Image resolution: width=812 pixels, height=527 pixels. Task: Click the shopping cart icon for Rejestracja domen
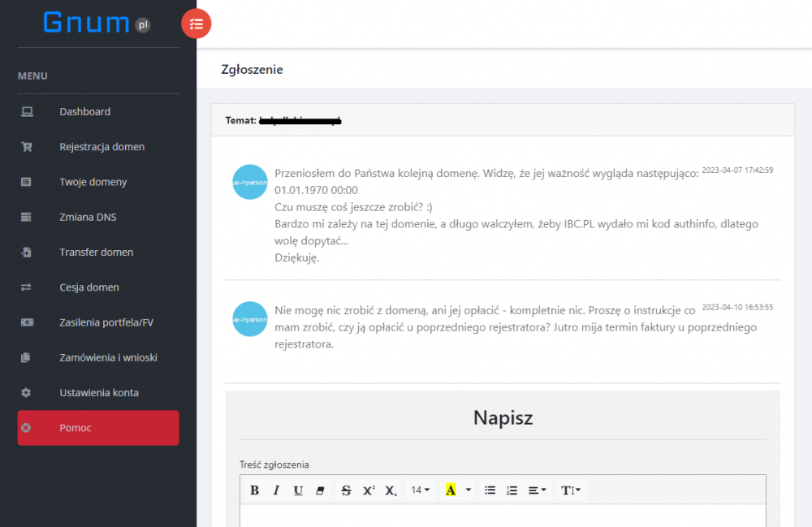coord(27,147)
